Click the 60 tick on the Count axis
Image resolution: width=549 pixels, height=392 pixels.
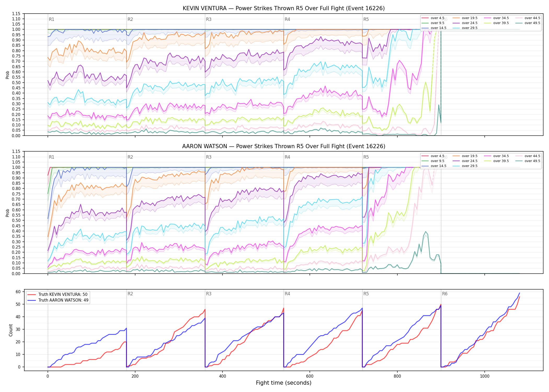[x=18, y=292]
